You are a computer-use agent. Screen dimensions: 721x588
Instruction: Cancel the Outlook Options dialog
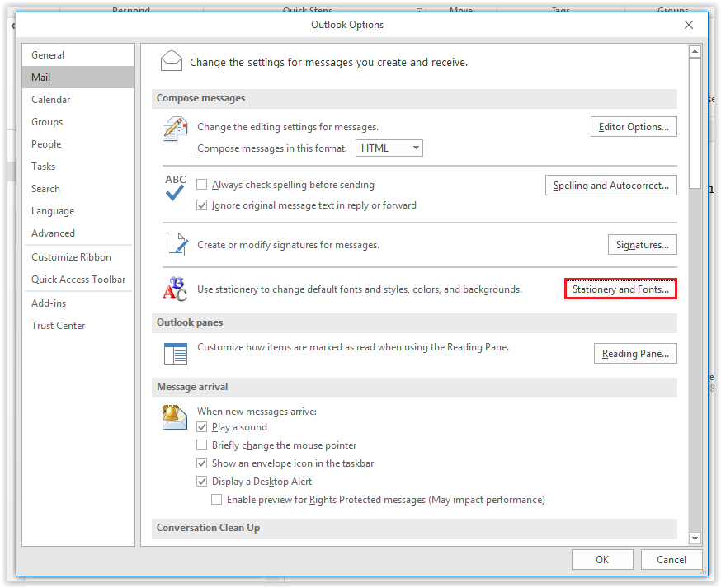(x=672, y=559)
